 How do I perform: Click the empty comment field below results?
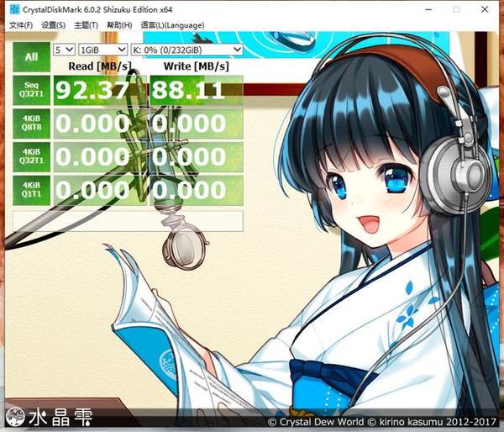point(128,221)
